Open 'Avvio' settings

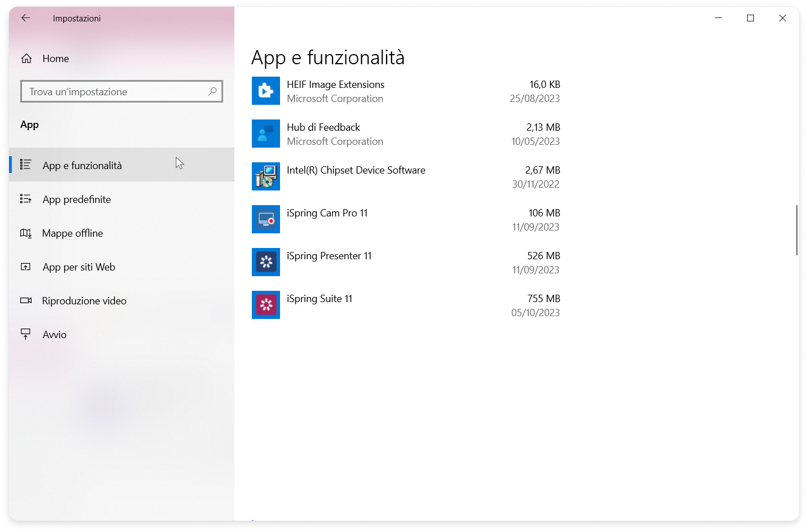(x=122, y=334)
